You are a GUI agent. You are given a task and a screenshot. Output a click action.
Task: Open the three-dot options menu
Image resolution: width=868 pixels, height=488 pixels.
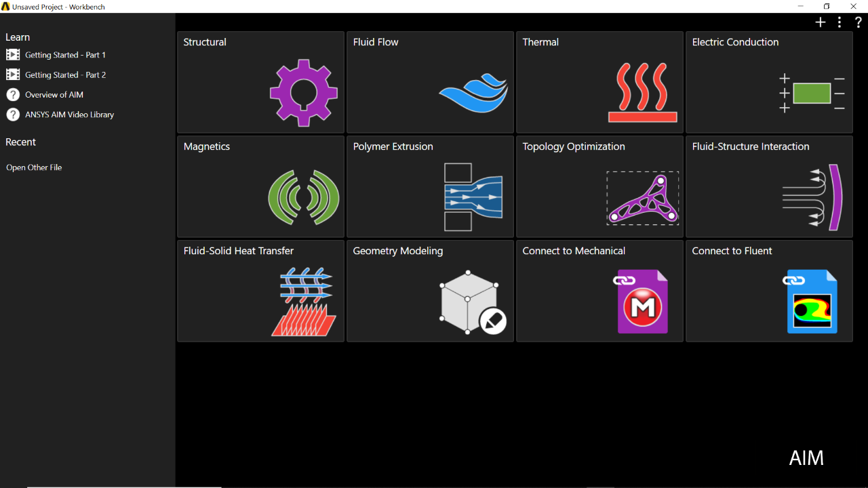840,22
